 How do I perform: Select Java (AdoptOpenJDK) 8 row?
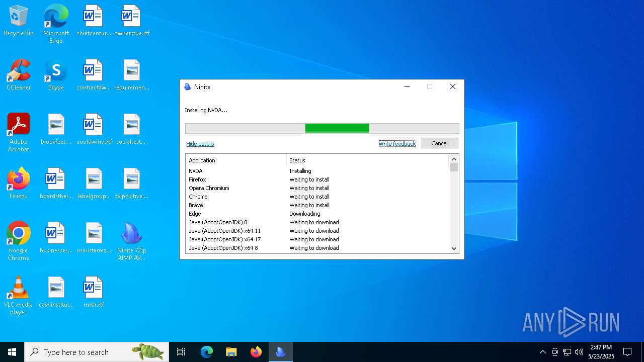tap(317, 222)
